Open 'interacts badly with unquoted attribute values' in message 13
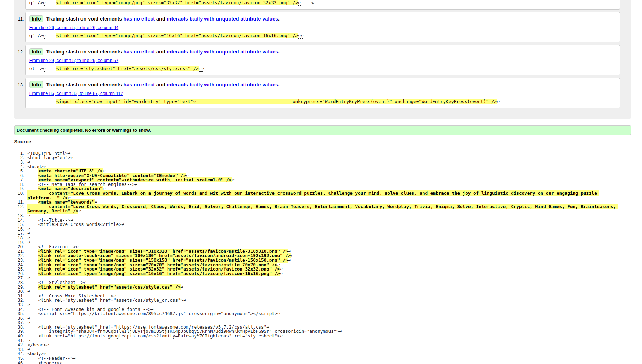The width and height of the screenshot is (642, 364). (x=222, y=85)
